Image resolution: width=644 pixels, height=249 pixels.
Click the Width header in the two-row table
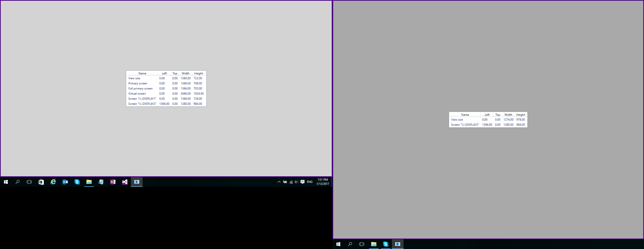508,115
